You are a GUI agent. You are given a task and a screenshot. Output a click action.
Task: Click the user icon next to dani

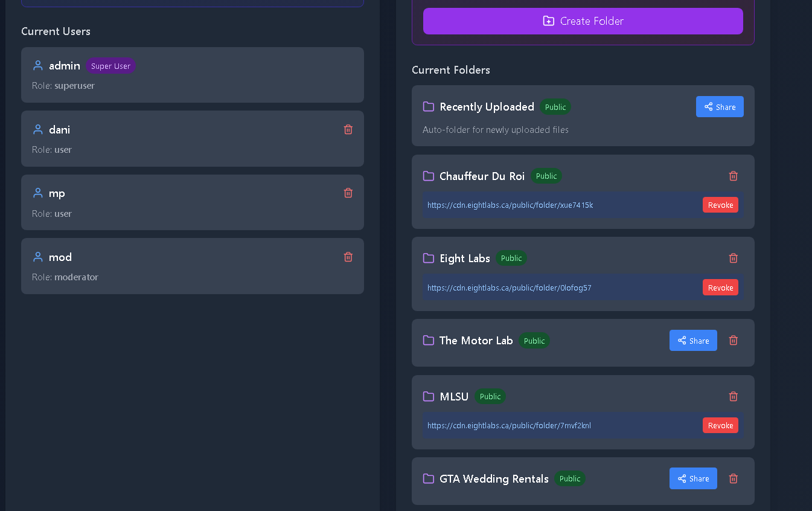37,129
